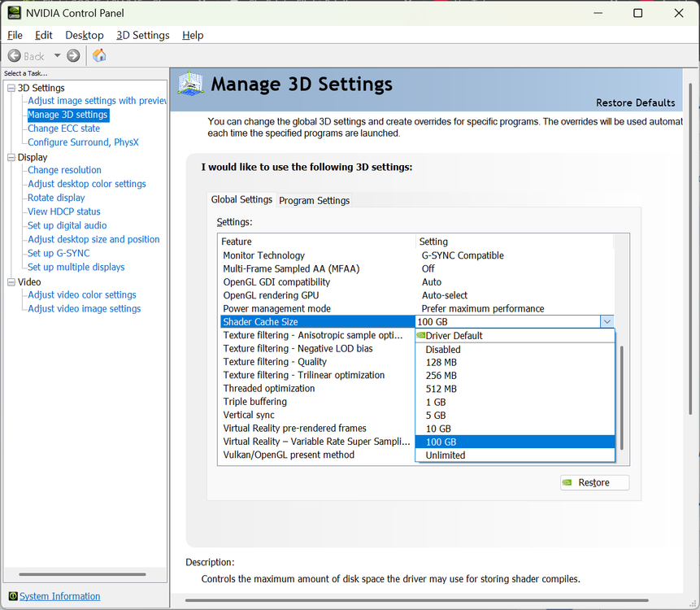
Task: Open System Information link
Action: click(59, 596)
